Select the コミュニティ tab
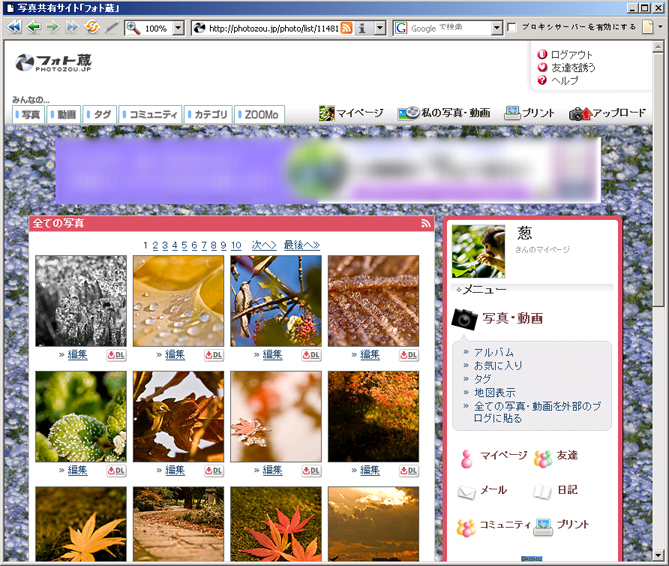Viewport: 669px width, 566px height. click(150, 114)
